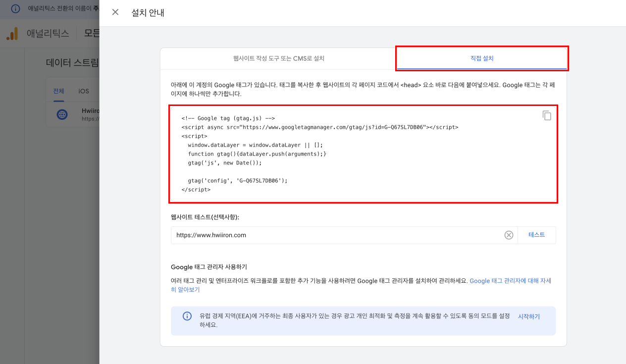Click the website test URL input
This screenshot has height=364, width=626.
pos(337,235)
